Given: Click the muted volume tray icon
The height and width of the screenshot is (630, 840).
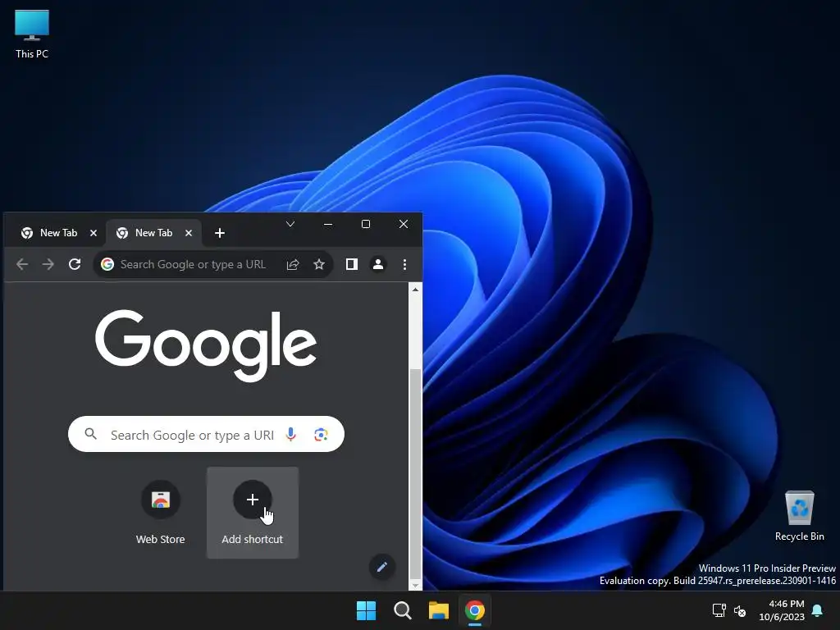Looking at the screenshot, I should pyautogui.click(x=740, y=610).
